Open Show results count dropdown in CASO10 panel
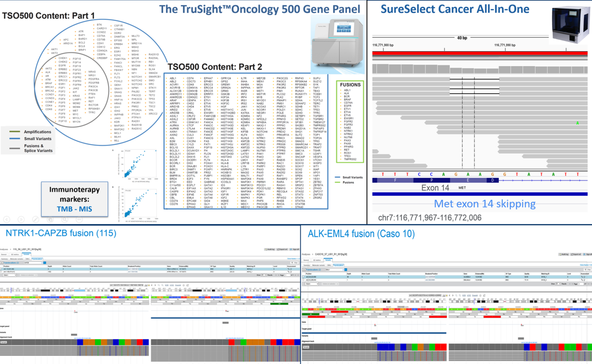 558,284
